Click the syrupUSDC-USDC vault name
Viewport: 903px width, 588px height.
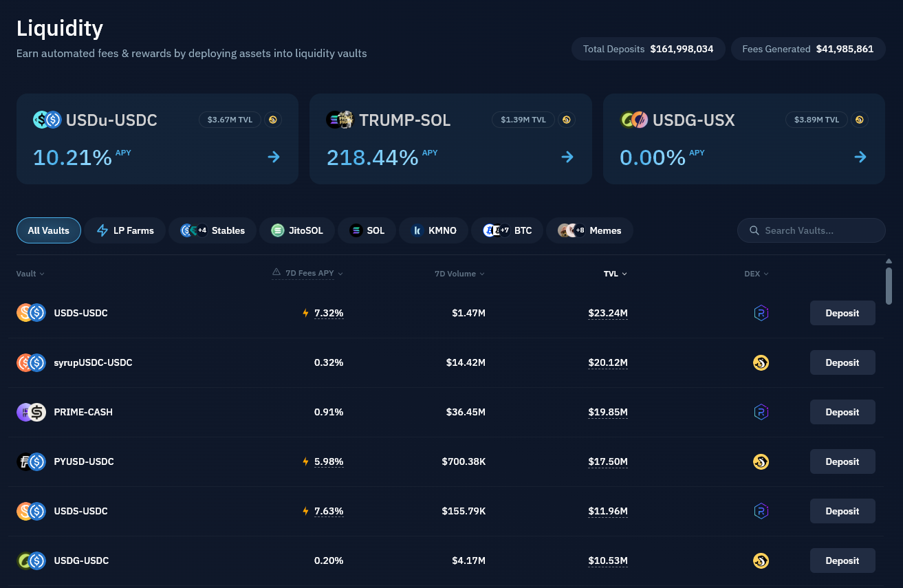(93, 362)
